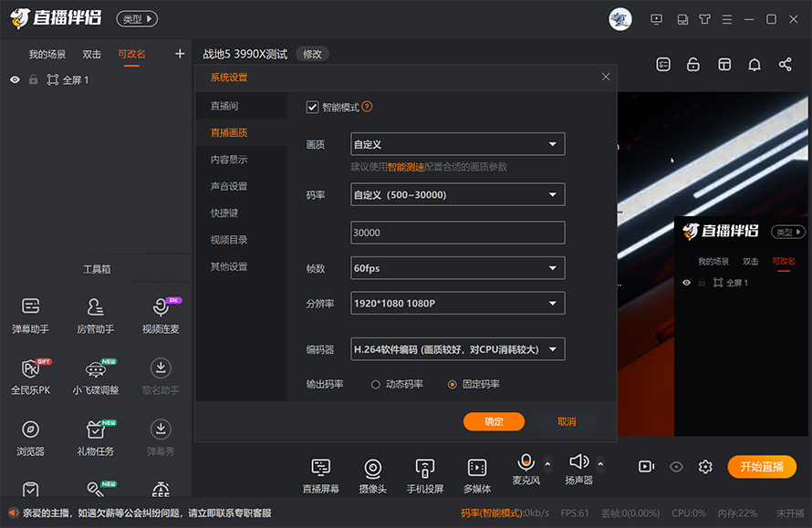Download the 歌名助手 tool
The width and height of the screenshot is (812, 528).
[x=161, y=377]
